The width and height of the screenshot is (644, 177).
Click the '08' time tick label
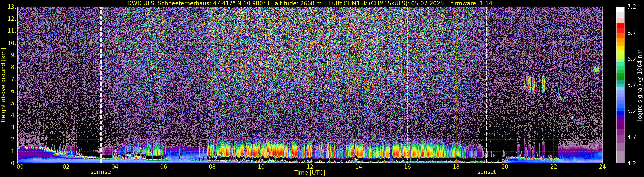pos(212,167)
